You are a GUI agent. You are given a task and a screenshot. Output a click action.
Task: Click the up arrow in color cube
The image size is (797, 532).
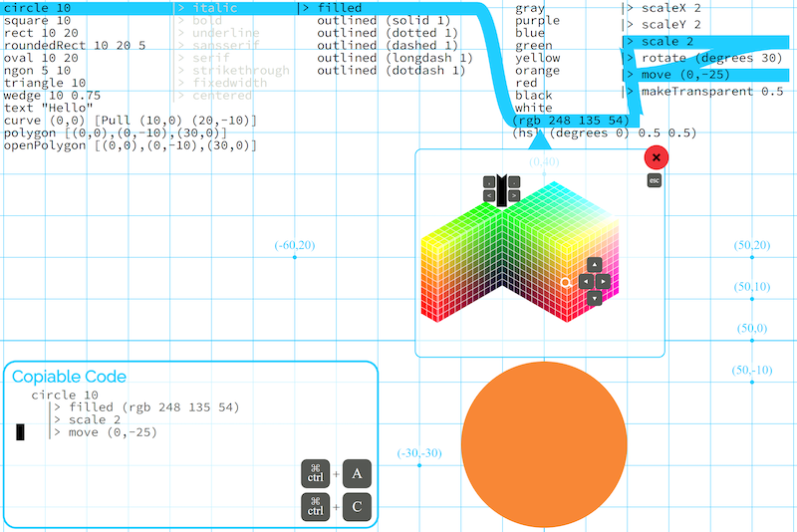point(595,265)
